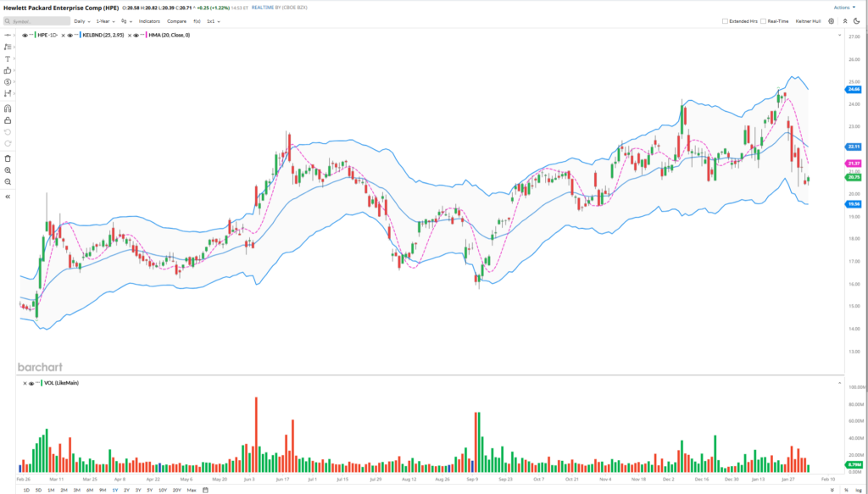Enable the Extended Hrs checkbox

[725, 20]
